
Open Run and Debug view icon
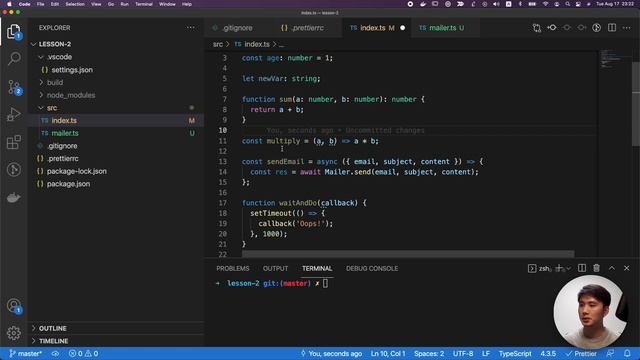pos(14,114)
